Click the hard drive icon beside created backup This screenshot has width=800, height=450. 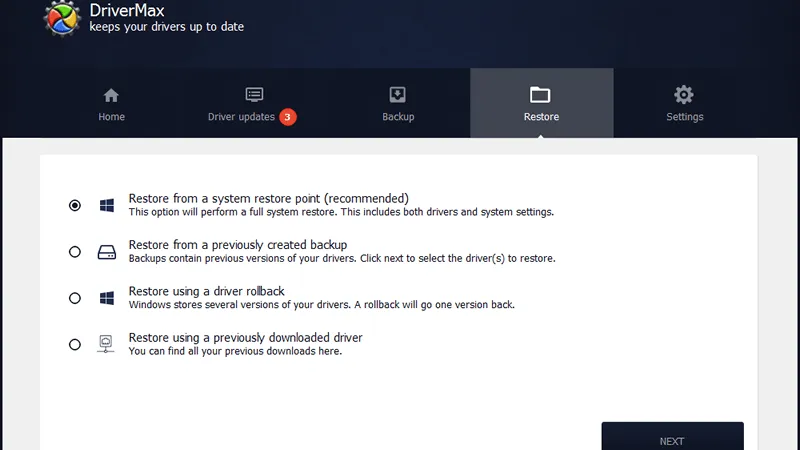tap(106, 252)
